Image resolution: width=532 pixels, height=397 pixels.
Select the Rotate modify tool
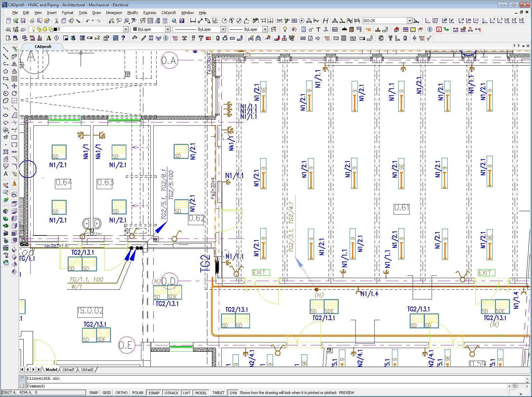pyautogui.click(x=14, y=93)
